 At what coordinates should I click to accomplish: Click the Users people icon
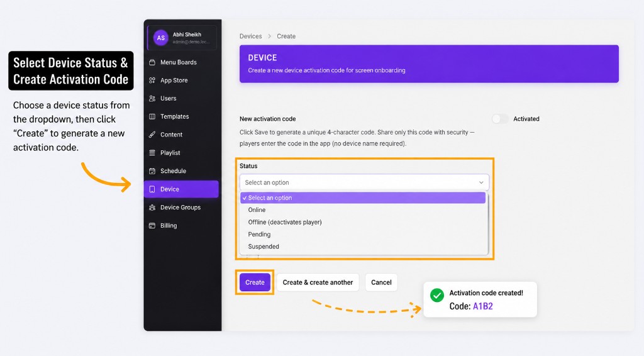[x=152, y=99]
